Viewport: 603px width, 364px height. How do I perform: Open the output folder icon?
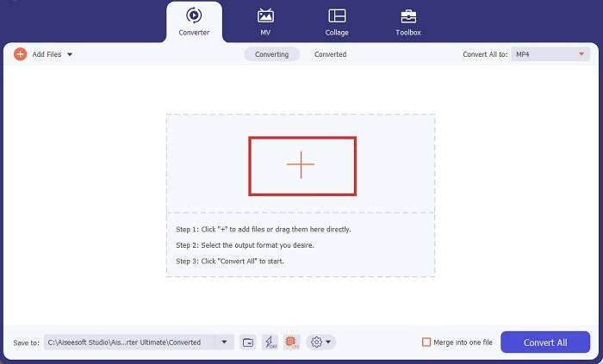pyautogui.click(x=248, y=342)
